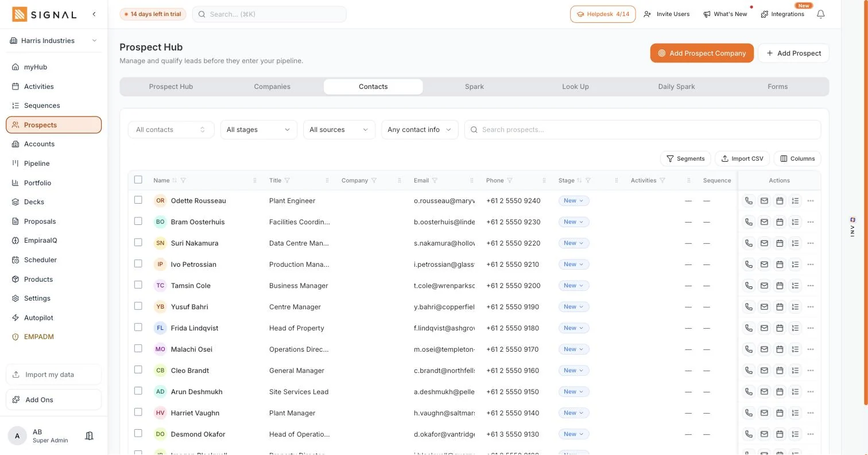Select all contacts with header checkbox
The height and width of the screenshot is (455, 868).
138,180
